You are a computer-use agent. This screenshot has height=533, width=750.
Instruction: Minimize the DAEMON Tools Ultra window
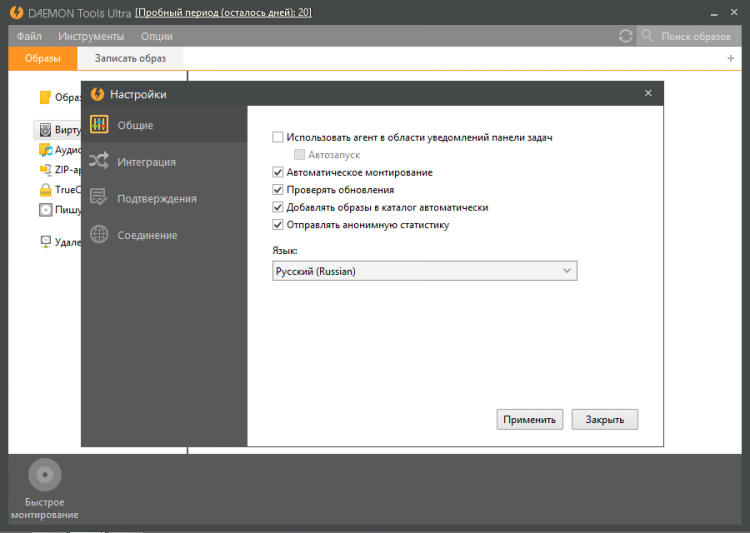pos(714,13)
